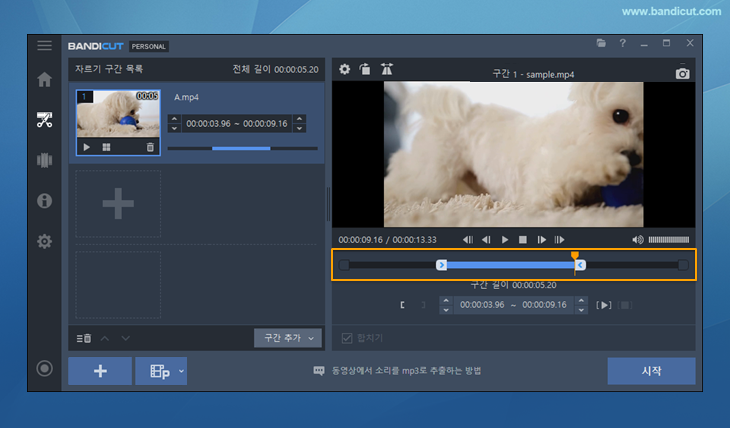This screenshot has width=730, height=428.
Task: Click the 시작 start button
Action: pyautogui.click(x=651, y=371)
